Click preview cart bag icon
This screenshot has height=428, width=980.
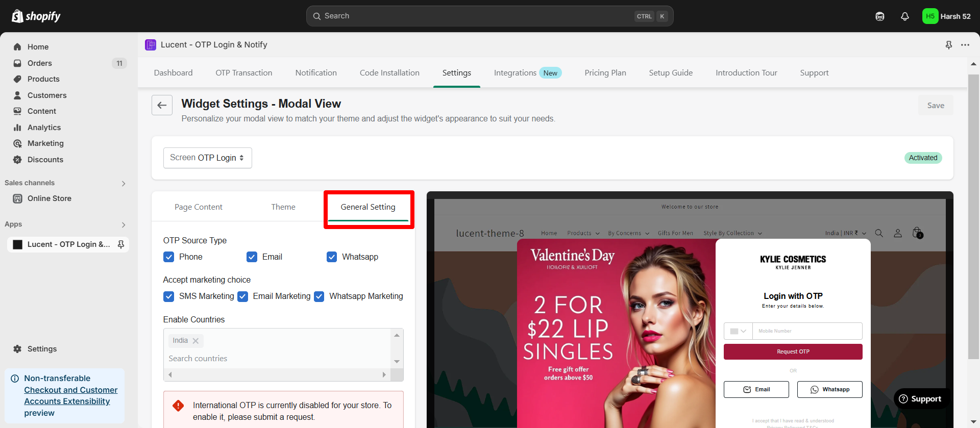(x=917, y=233)
